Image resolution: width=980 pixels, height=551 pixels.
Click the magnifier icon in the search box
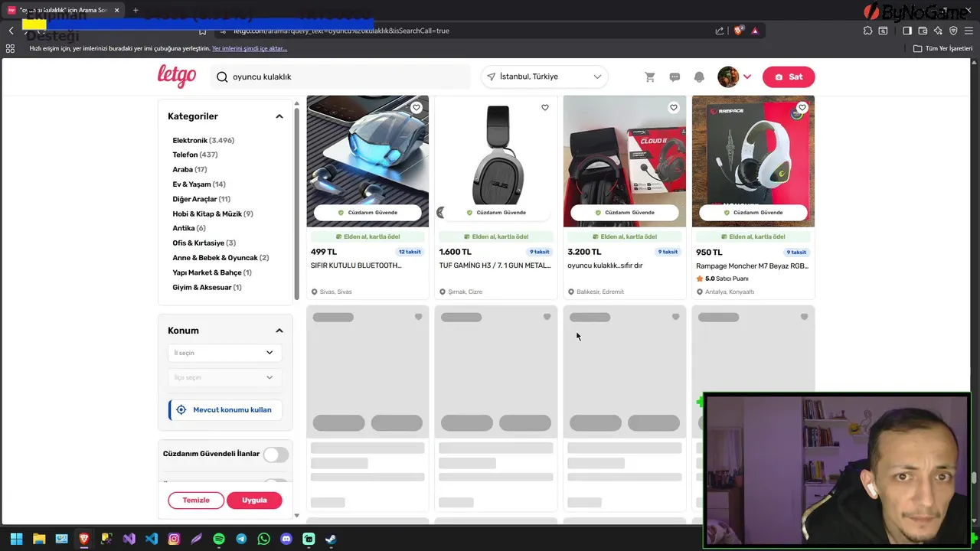pos(222,77)
